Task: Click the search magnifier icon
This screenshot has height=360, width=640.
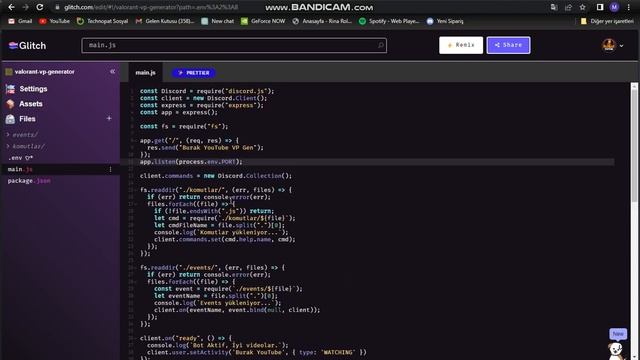Action: (x=380, y=45)
